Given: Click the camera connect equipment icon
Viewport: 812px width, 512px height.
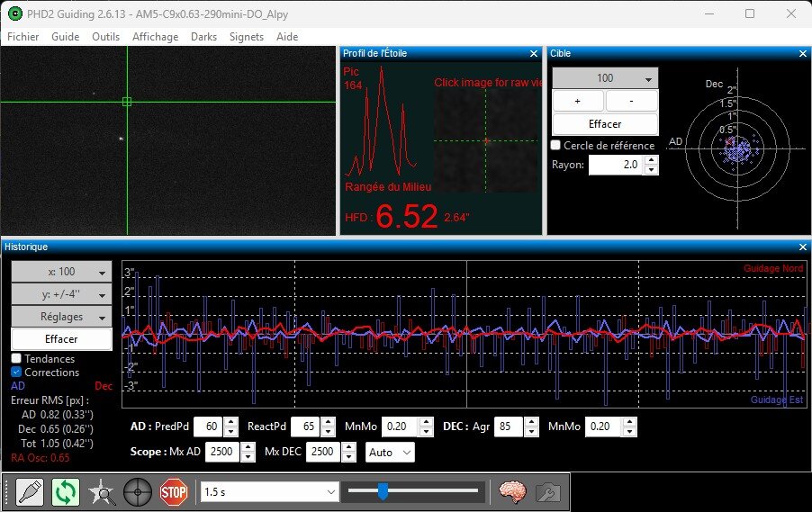Looking at the screenshot, I should (30, 492).
